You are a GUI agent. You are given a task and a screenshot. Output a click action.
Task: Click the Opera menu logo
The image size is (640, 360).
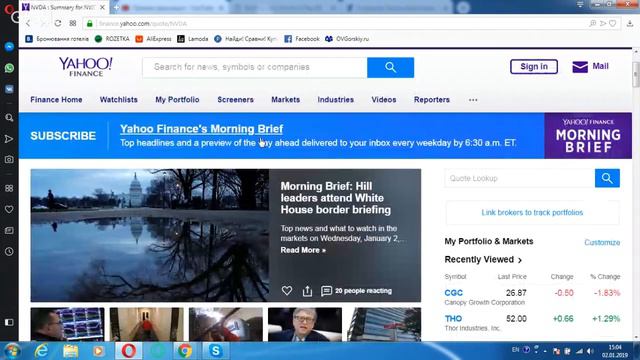tap(9, 8)
